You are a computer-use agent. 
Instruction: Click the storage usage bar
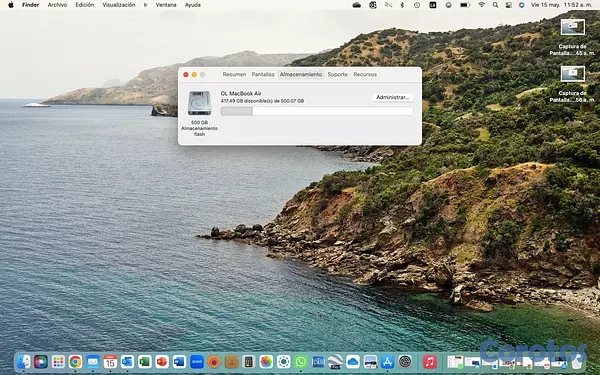(x=317, y=111)
